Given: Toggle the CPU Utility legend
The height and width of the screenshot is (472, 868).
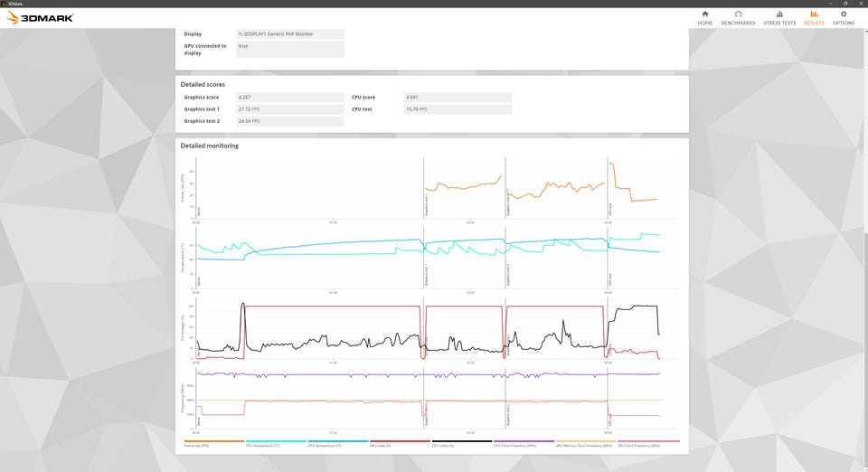Looking at the screenshot, I should coord(462,443).
